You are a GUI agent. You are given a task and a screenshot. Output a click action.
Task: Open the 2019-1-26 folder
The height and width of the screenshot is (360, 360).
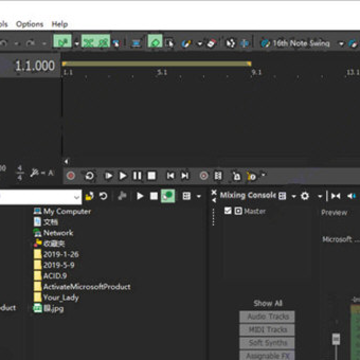coord(56,254)
